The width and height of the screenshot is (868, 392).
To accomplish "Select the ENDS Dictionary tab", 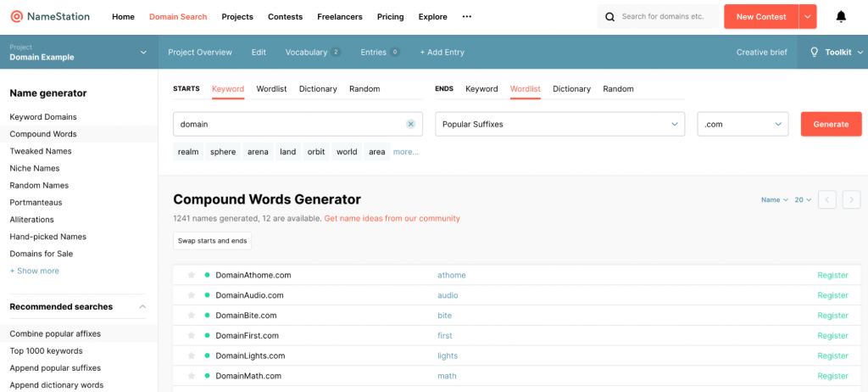I will (571, 89).
